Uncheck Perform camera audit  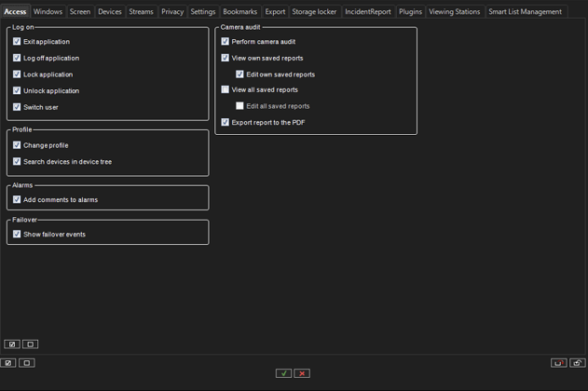pyautogui.click(x=225, y=41)
